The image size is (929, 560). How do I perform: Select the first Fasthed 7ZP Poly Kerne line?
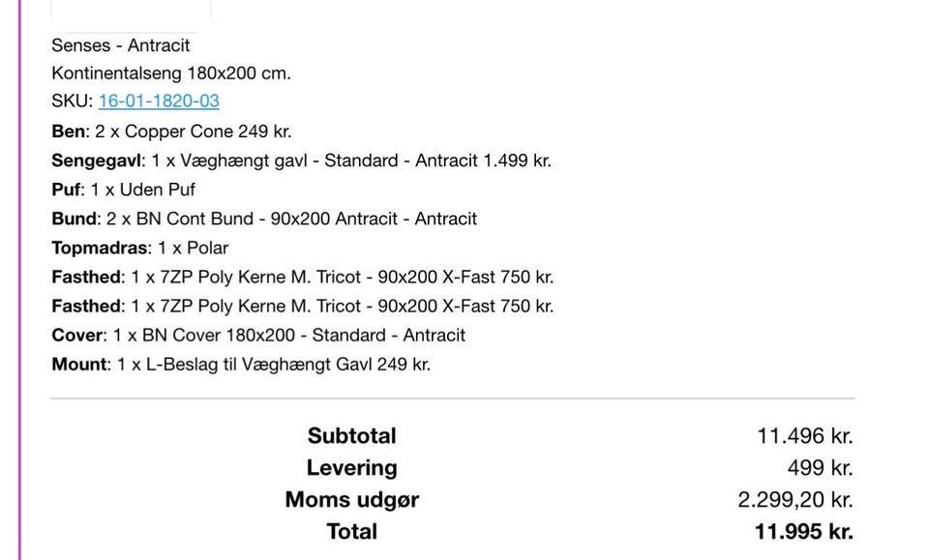[302, 278]
